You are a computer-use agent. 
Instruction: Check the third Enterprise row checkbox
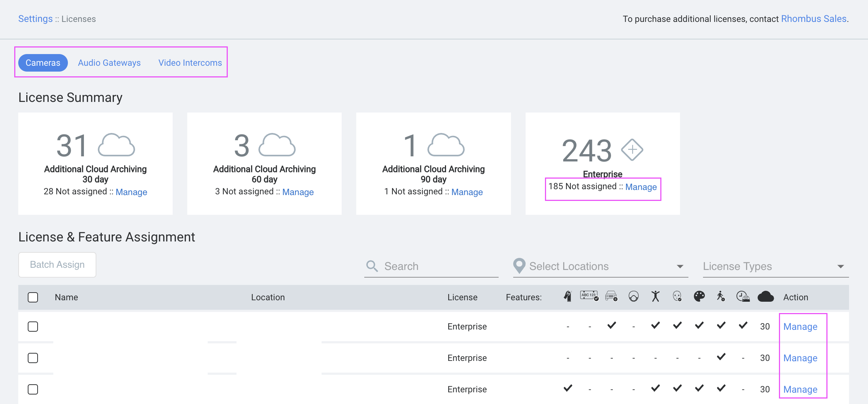point(33,389)
